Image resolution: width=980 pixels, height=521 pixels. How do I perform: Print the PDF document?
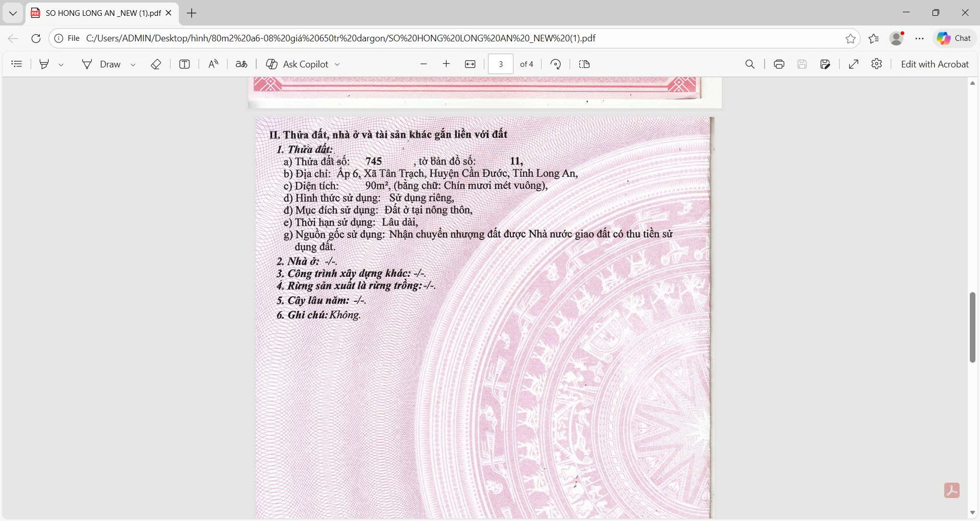(779, 64)
